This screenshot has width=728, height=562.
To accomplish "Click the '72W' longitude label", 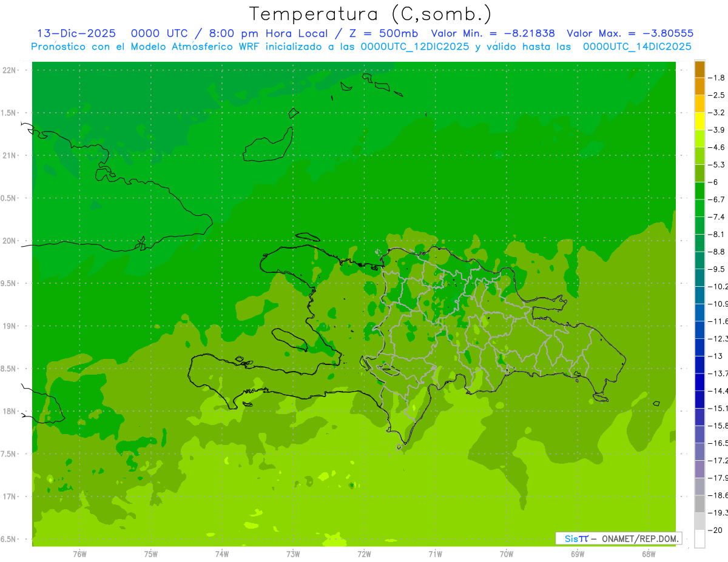I will pyautogui.click(x=364, y=554).
